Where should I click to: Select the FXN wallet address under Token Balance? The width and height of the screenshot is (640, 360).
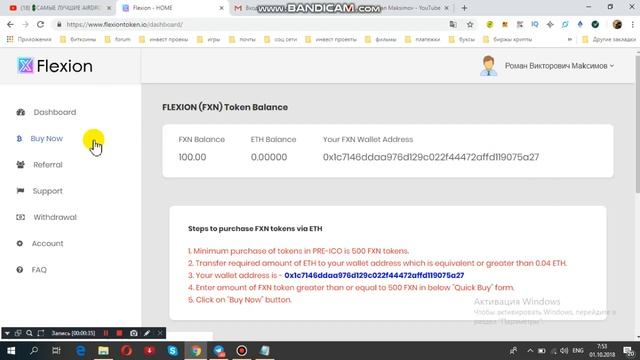pyautogui.click(x=431, y=157)
